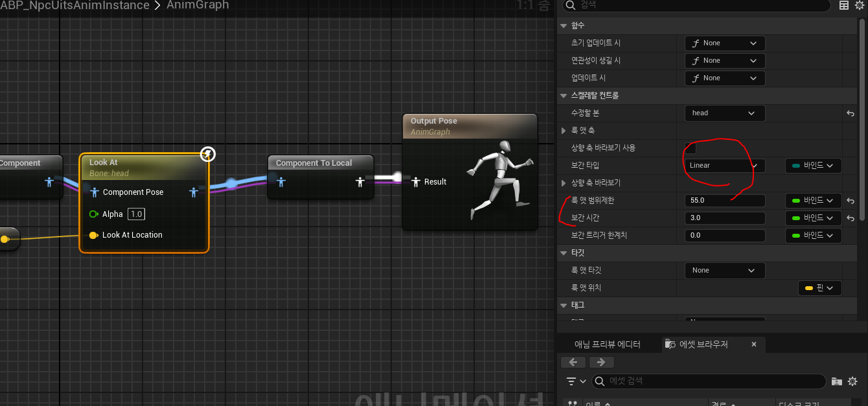Click the 에셋 검색 search field
Screen dimensions: 868x406
(x=709, y=381)
